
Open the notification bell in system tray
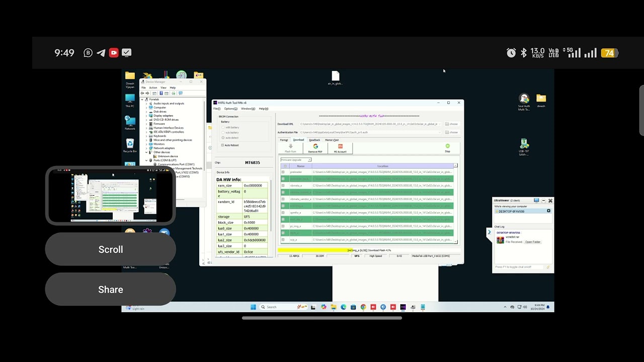(548, 307)
